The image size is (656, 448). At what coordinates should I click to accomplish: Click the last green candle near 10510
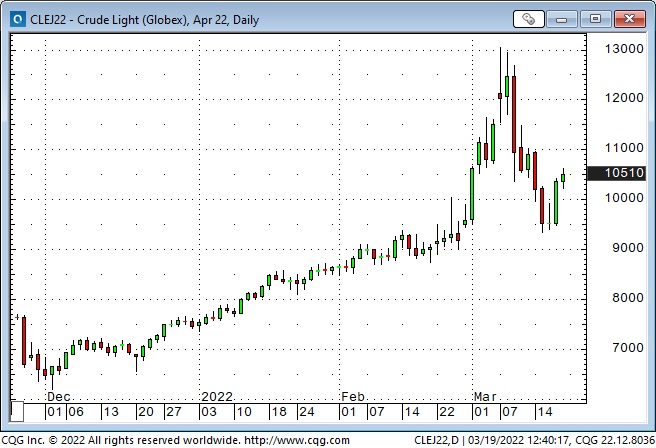click(x=563, y=178)
